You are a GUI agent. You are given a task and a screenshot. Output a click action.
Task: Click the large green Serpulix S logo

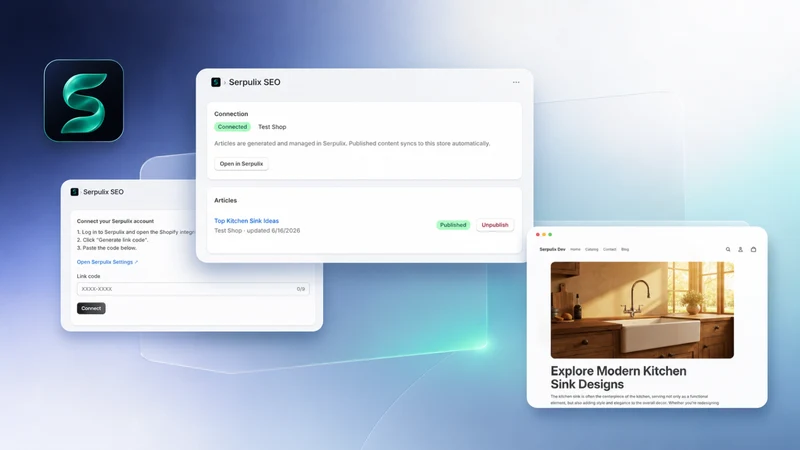point(84,101)
